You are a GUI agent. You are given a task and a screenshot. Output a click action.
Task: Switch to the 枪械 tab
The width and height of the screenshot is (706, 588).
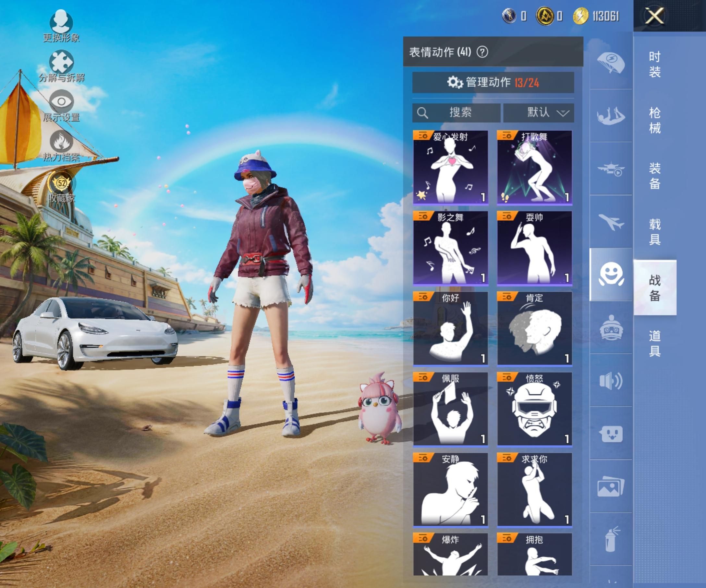pyautogui.click(x=654, y=120)
